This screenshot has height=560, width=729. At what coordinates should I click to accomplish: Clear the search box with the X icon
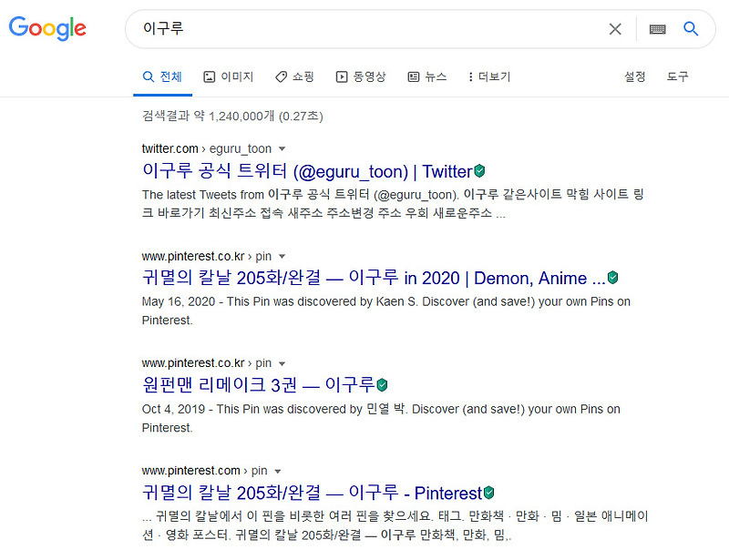[x=615, y=29]
